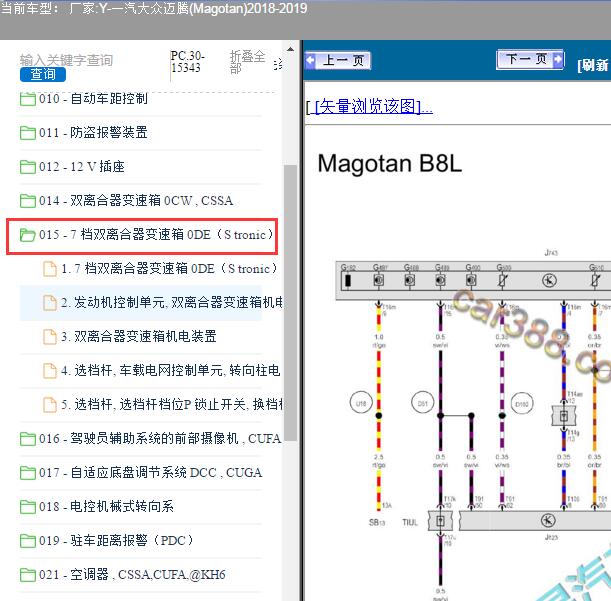611x601 pixels.
Task: Click the PC.30-15343 text
Action: point(187,62)
